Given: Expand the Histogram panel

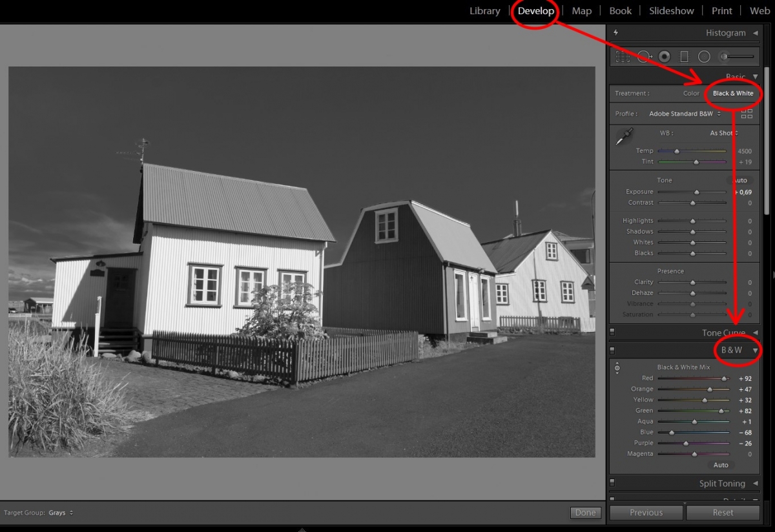Looking at the screenshot, I should point(755,33).
